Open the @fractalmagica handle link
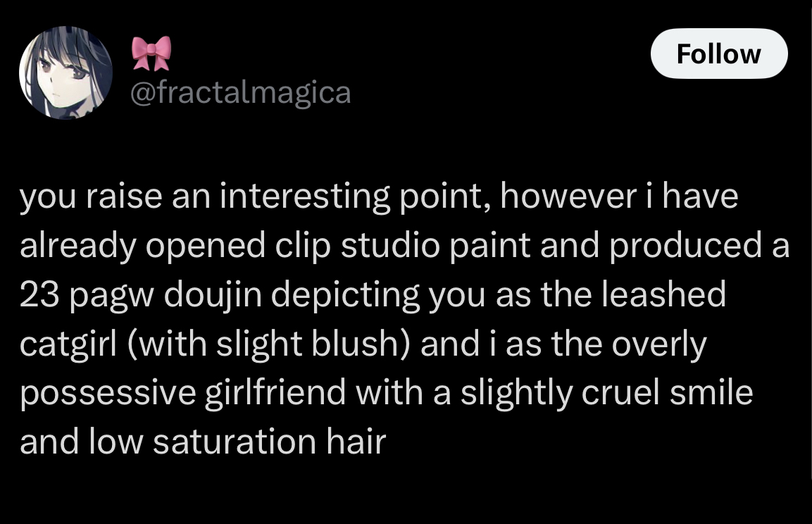The height and width of the screenshot is (524, 812). tap(240, 93)
